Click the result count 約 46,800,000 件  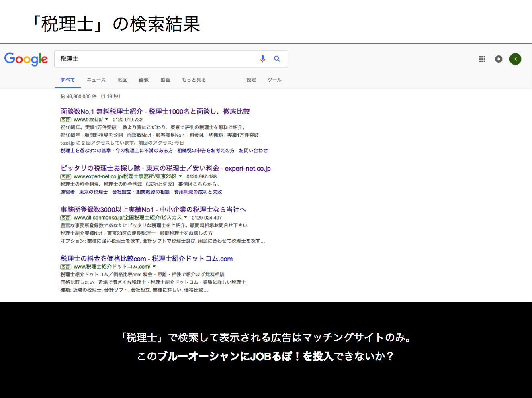[x=79, y=96]
